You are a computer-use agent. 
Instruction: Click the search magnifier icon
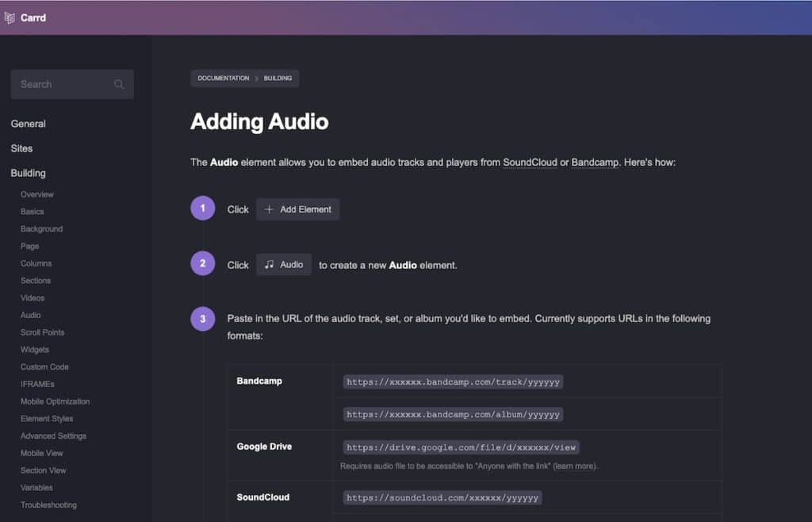coord(119,84)
